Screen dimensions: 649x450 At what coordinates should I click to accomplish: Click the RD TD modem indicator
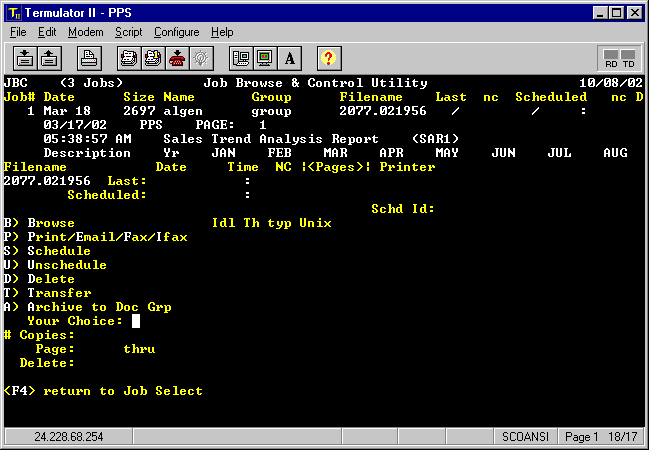[620, 58]
